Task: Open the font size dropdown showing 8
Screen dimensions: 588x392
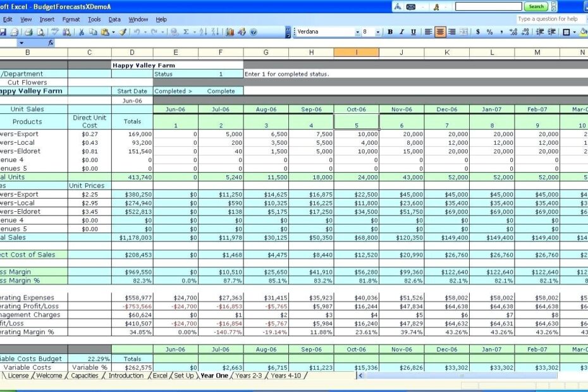Action: click(377, 32)
